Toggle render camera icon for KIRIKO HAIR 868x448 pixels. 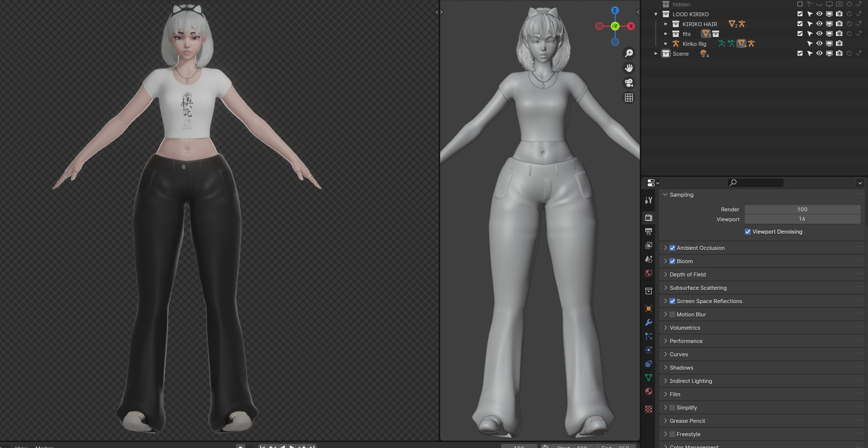coord(839,24)
